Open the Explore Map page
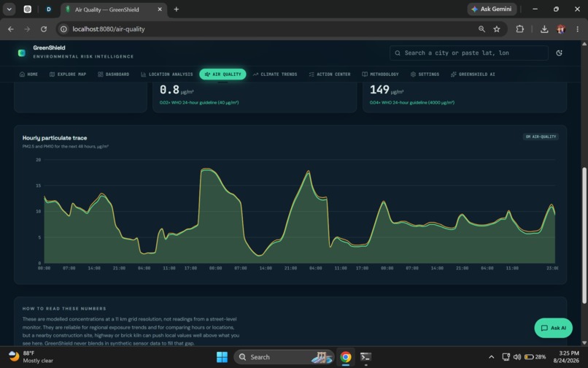 (68, 74)
